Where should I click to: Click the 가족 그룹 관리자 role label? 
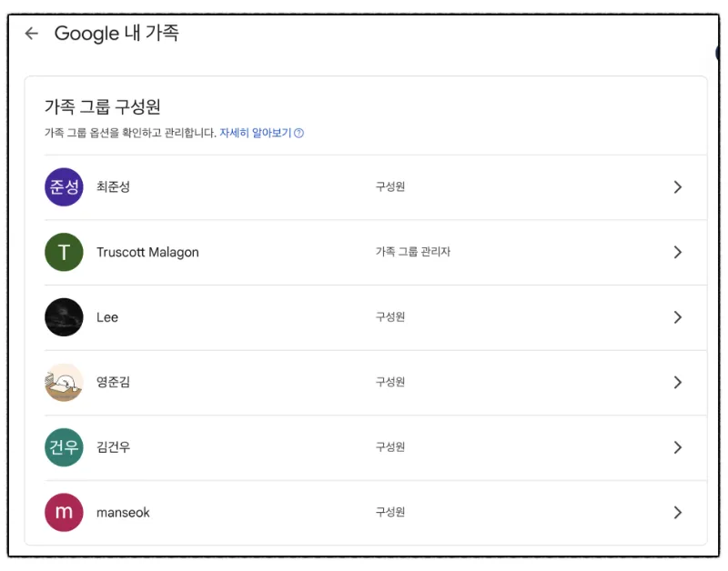click(x=413, y=252)
